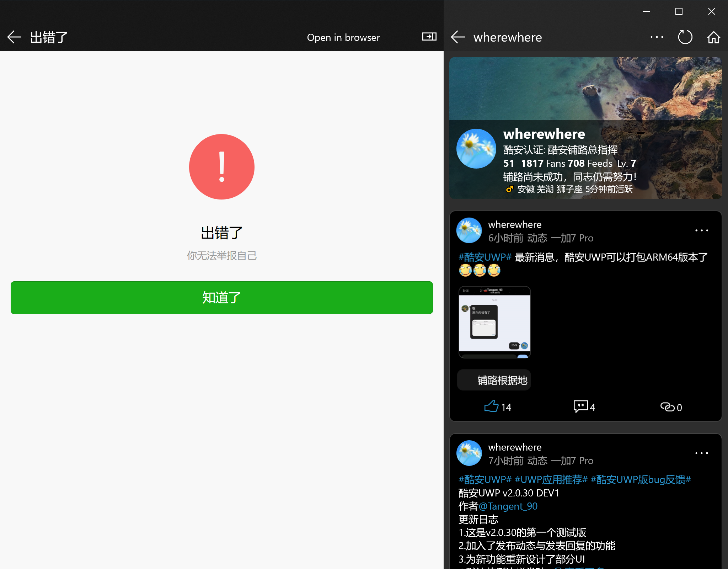Open the chat screenshot thumbnail in first post
728x569 pixels.
pos(494,322)
